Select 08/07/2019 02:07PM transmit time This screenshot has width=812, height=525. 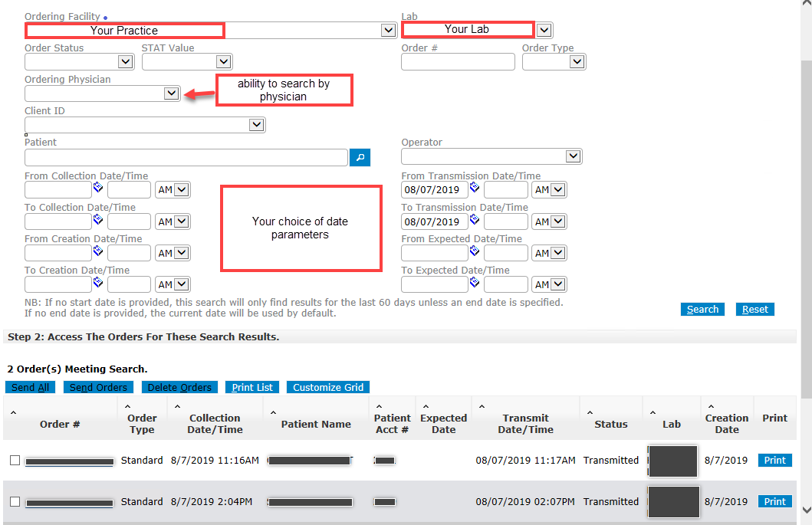[x=525, y=502]
